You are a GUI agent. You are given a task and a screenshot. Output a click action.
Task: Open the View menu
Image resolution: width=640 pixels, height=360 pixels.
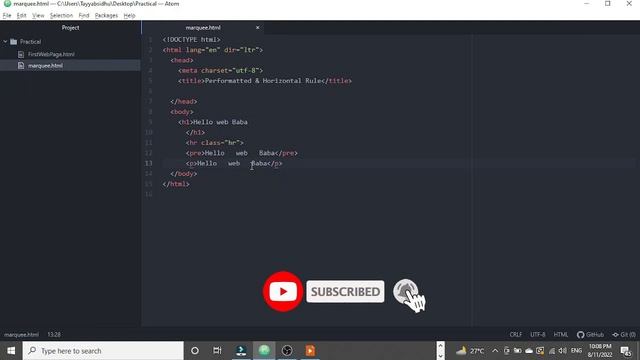pos(38,16)
